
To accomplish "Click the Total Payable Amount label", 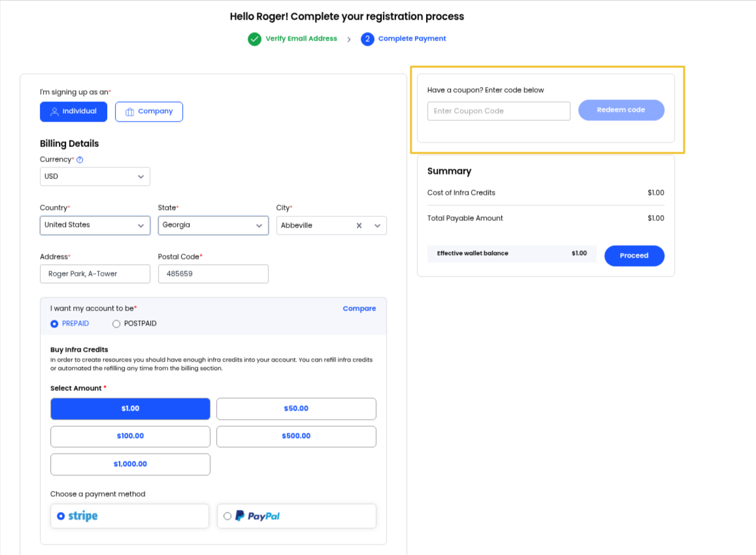I will pos(465,218).
